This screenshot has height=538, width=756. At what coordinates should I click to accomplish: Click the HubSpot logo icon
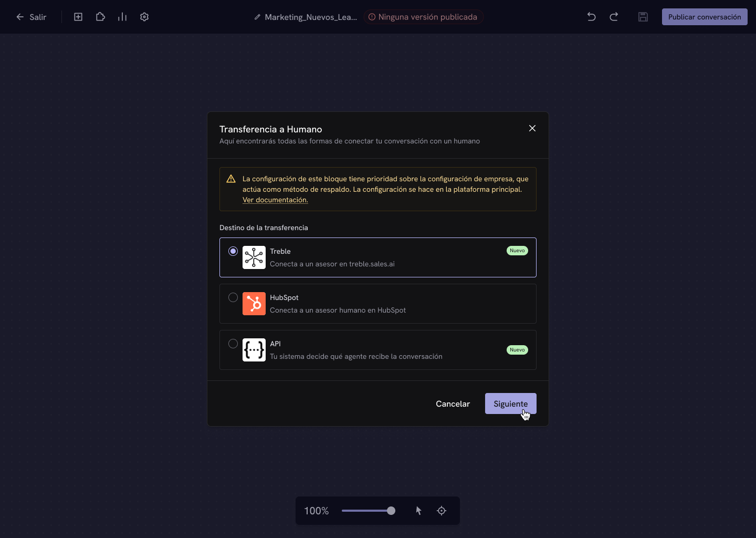(254, 304)
